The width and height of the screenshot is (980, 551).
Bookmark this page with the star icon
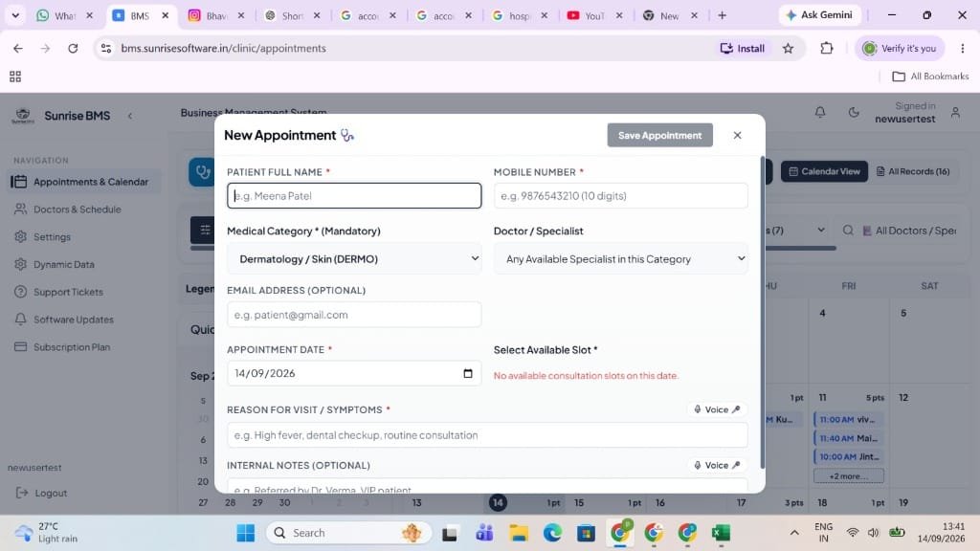pos(789,48)
